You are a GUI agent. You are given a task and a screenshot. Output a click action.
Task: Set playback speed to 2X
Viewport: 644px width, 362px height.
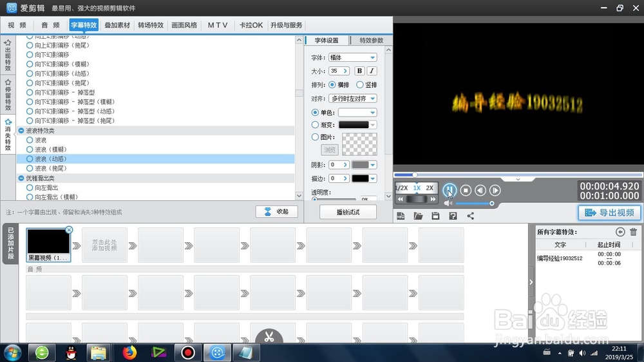[430, 188]
